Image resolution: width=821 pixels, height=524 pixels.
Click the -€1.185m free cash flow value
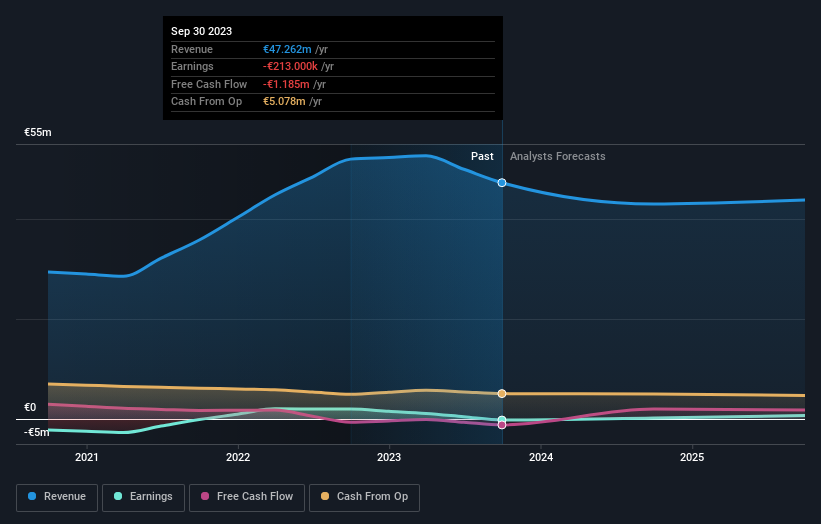(286, 84)
